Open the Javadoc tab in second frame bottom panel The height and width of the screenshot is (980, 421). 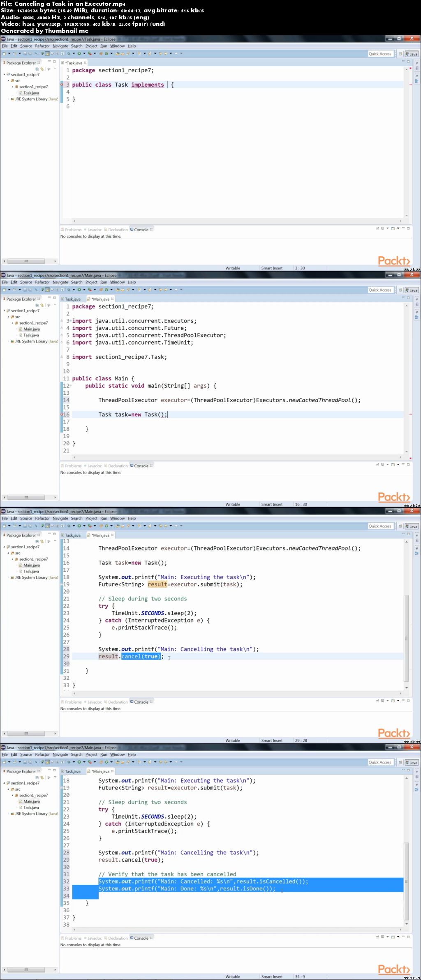coord(93,466)
